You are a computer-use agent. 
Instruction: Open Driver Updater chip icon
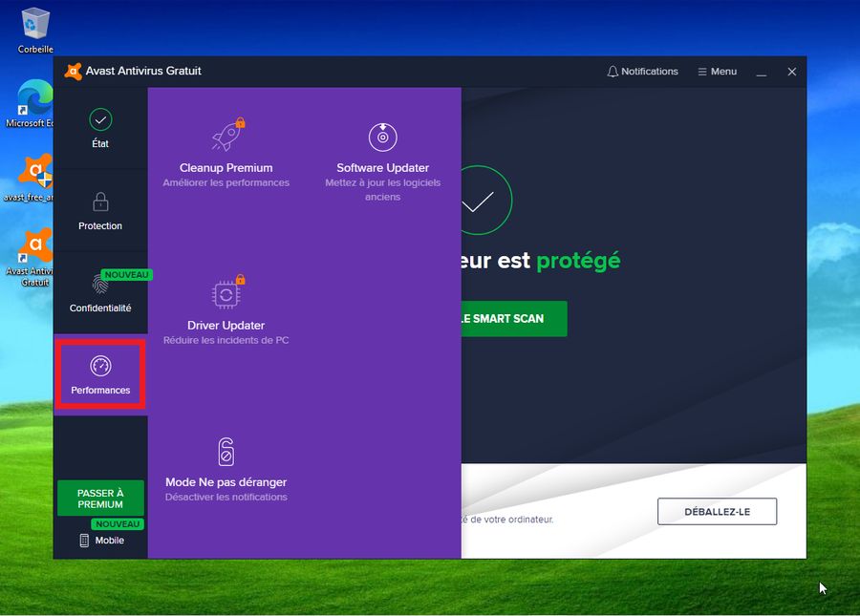228,292
